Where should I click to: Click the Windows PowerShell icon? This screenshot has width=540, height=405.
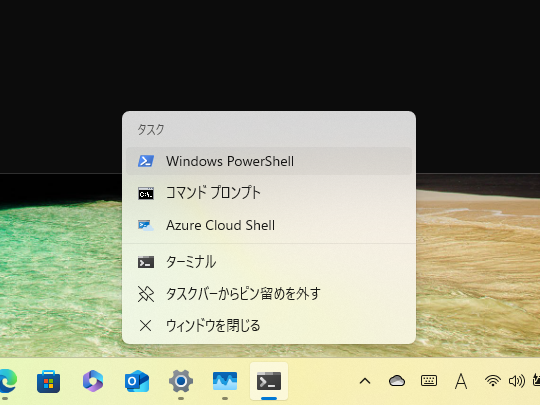coord(146,161)
